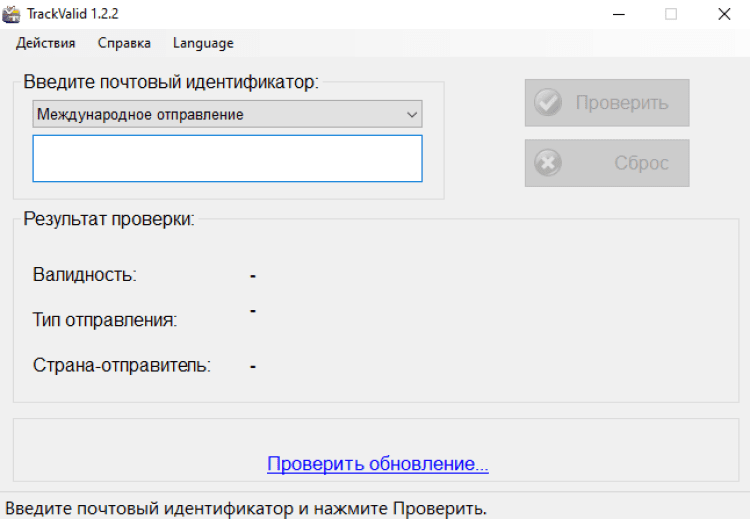Click the X icon on the Сброс button
The image size is (750, 519).
coord(548,163)
